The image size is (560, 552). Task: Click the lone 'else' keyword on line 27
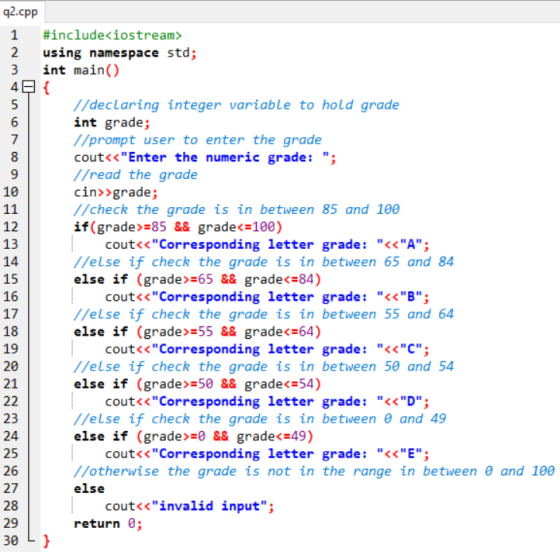(89, 488)
